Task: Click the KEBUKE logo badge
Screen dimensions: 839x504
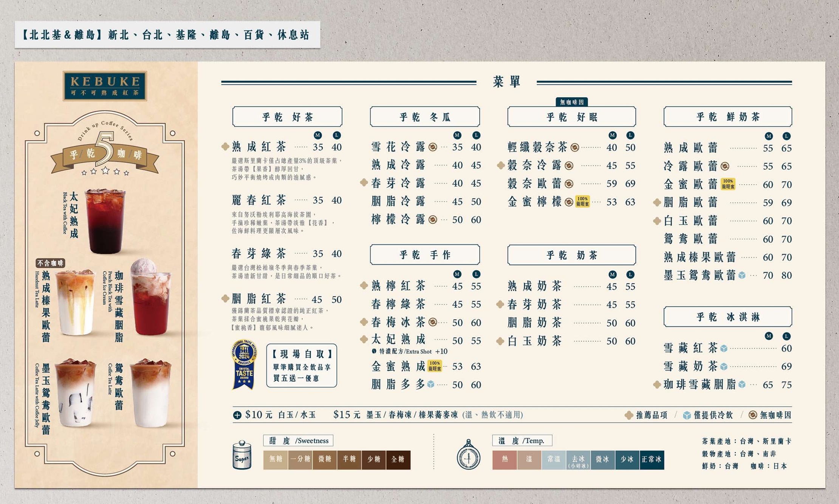Action: pos(105,86)
